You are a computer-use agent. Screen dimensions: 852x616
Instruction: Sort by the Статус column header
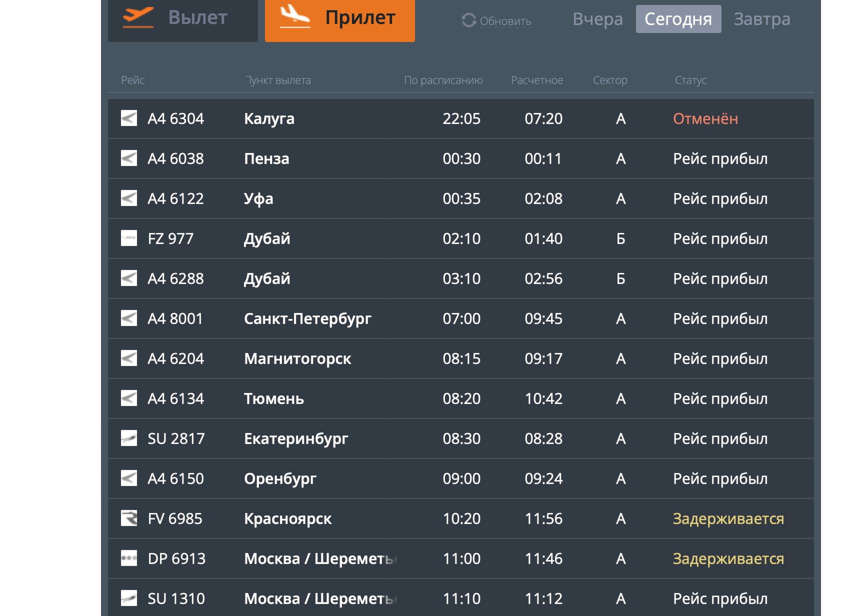[x=690, y=80]
